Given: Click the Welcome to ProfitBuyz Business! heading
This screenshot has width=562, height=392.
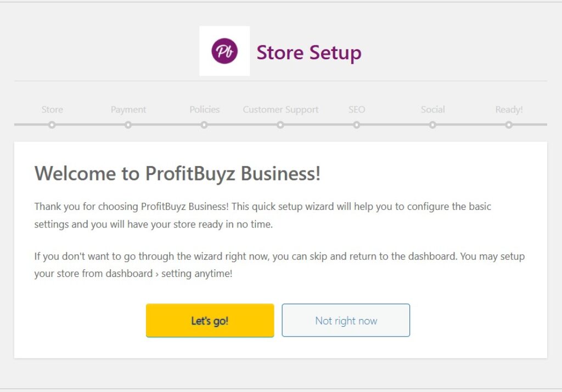Looking at the screenshot, I should click(x=177, y=174).
